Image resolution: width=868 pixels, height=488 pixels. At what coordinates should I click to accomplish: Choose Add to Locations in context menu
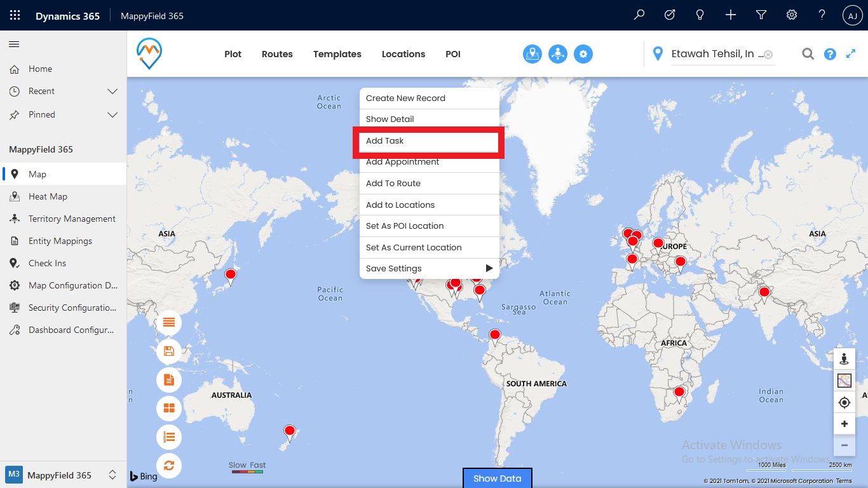(x=430, y=205)
